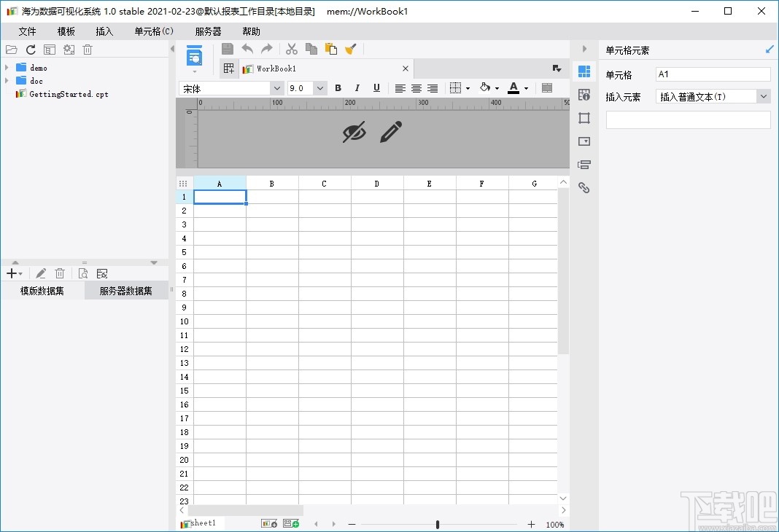Open the 单元格(C) menu
This screenshot has width=779, height=532.
point(153,31)
